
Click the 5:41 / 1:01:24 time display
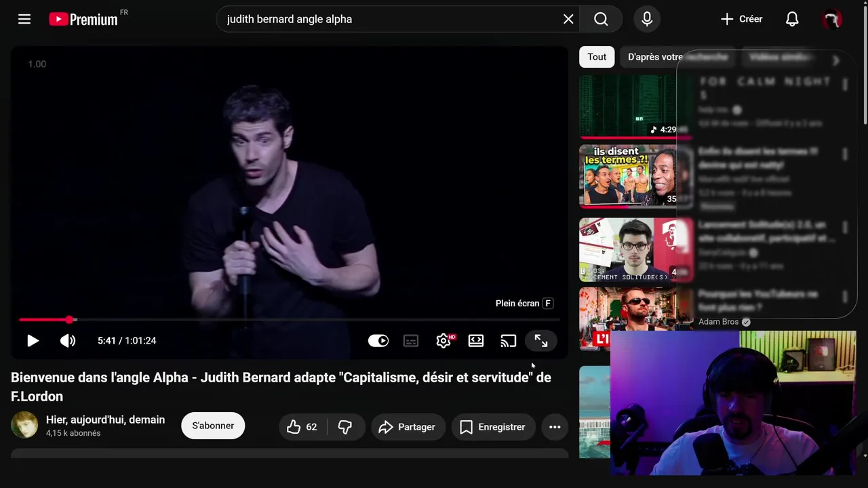pyautogui.click(x=127, y=340)
